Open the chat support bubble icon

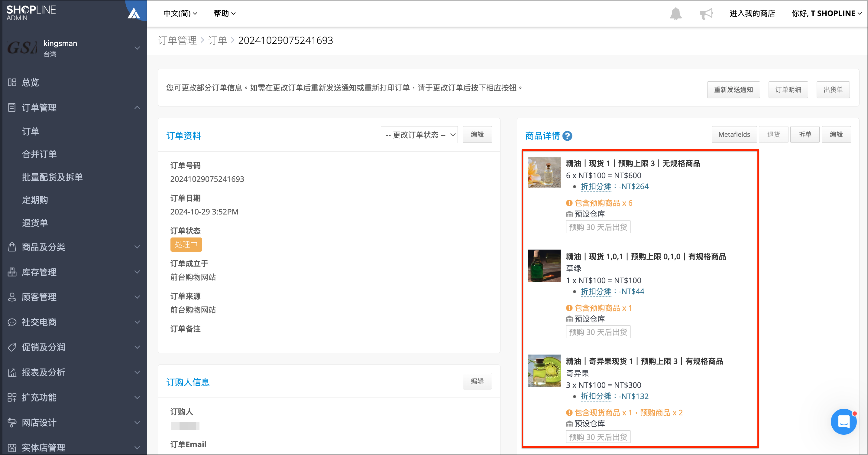844,421
